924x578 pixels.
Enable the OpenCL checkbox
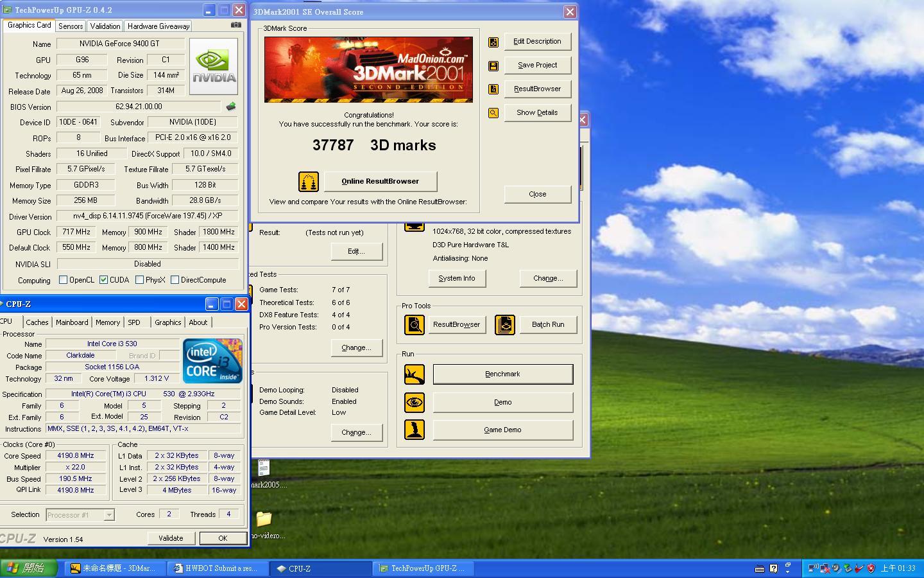pyautogui.click(x=63, y=280)
